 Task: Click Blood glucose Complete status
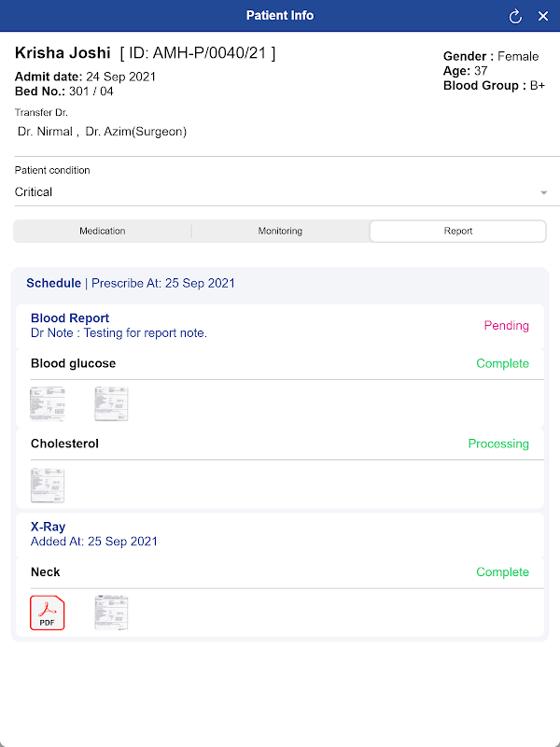pyautogui.click(x=502, y=363)
